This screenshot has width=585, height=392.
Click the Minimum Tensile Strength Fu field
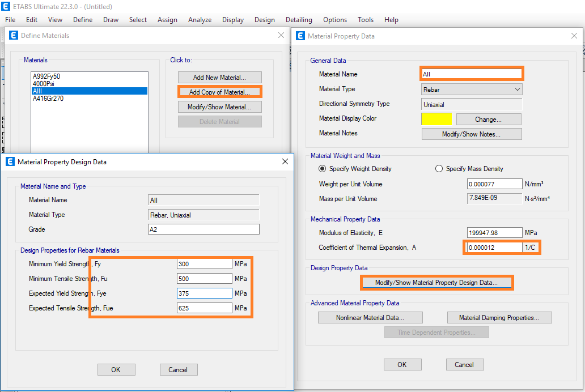pyautogui.click(x=205, y=279)
